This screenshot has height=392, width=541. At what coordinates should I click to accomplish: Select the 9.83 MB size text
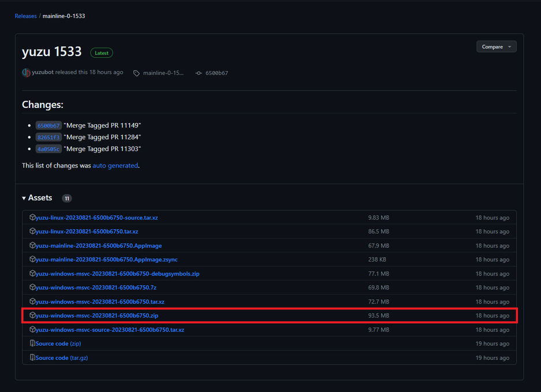click(379, 218)
